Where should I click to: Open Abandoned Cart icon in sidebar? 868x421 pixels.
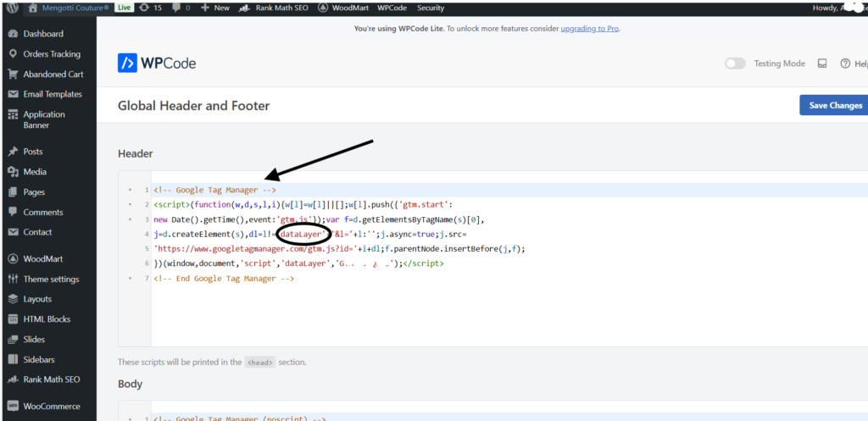point(14,75)
